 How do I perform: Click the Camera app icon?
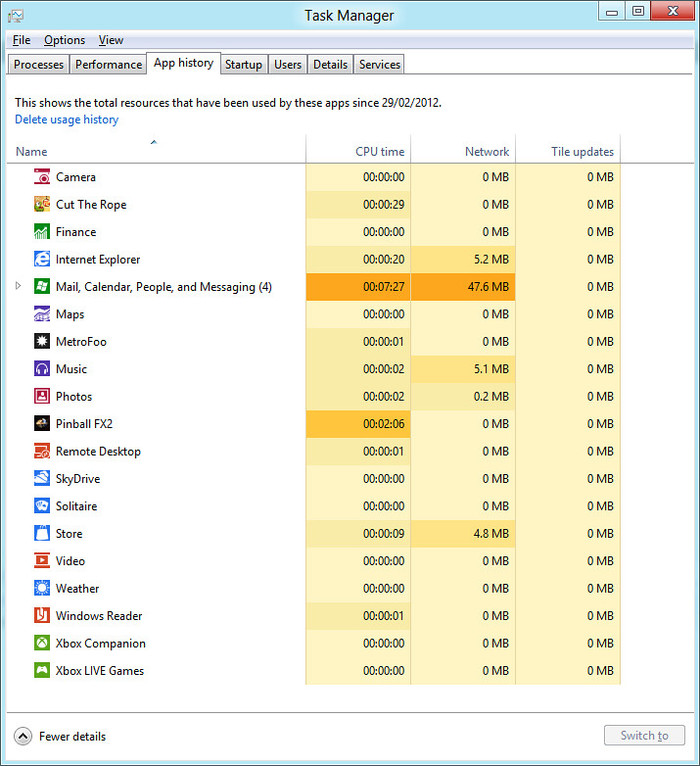(42, 177)
